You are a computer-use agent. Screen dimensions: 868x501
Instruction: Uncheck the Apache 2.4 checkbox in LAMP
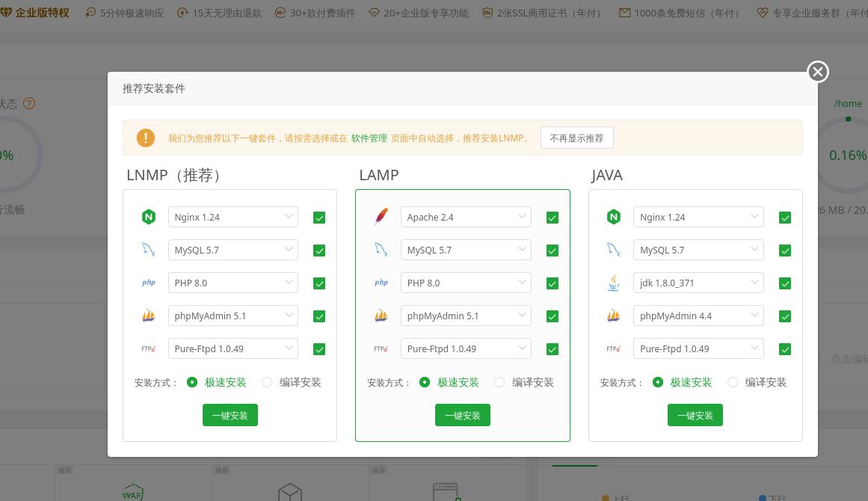tap(552, 218)
